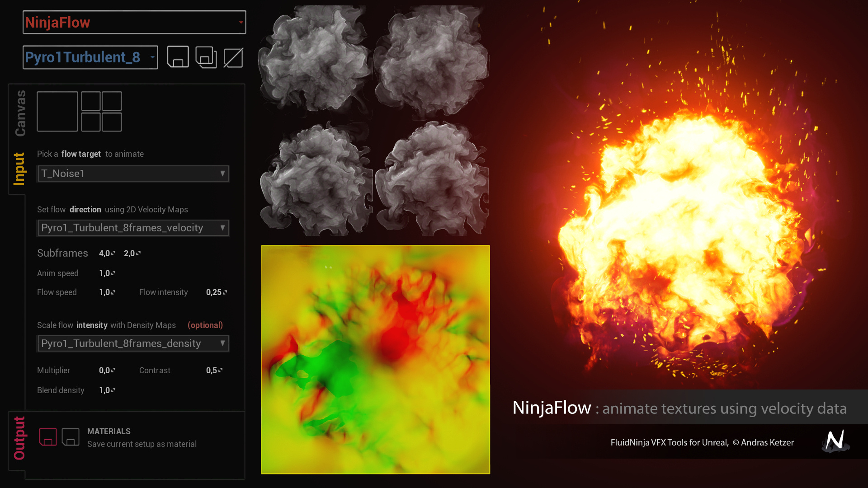Select the single canvas layout icon
This screenshot has width=868, height=488.
(57, 111)
